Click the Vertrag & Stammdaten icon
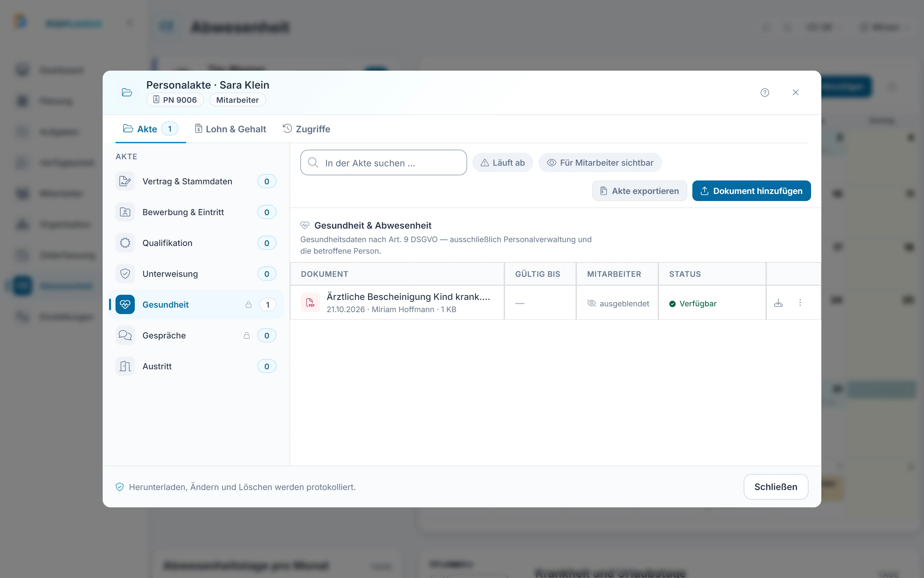 tap(125, 181)
